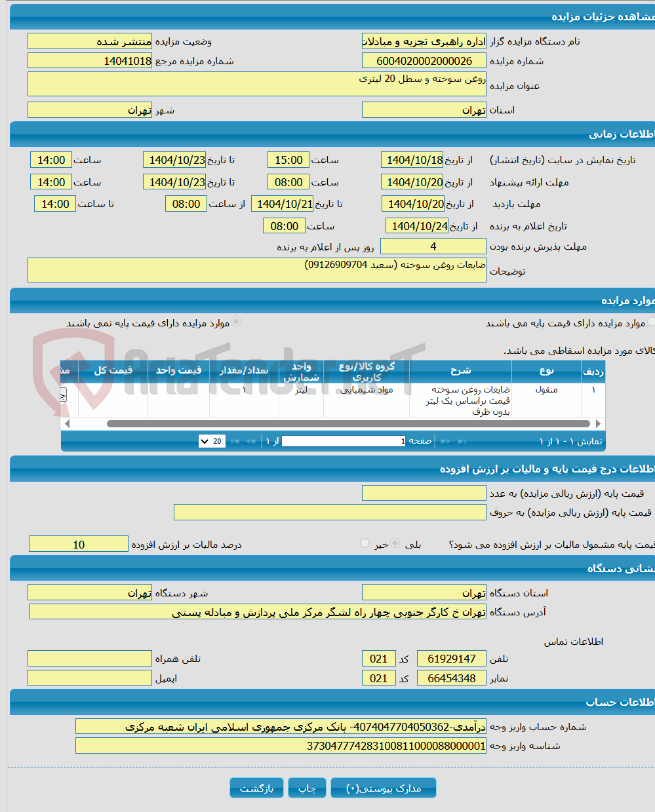This screenshot has width=655, height=812.
Task: Click the 'واحد شمارش' column header
Action: (301, 371)
